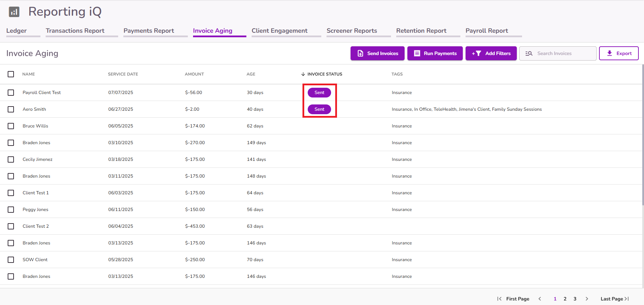644x305 pixels.
Task: Click the service date 07/07/2025
Action: pyautogui.click(x=121, y=93)
